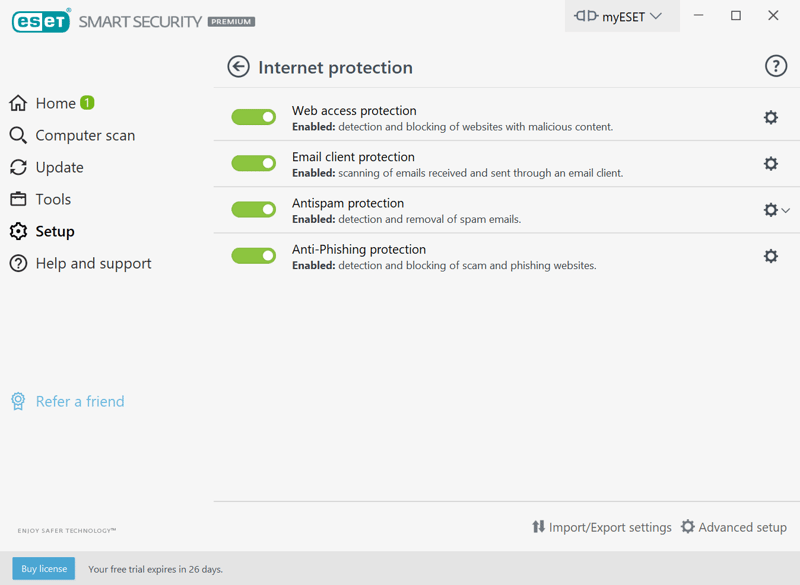Go to Computer scan section

pyautogui.click(x=84, y=135)
